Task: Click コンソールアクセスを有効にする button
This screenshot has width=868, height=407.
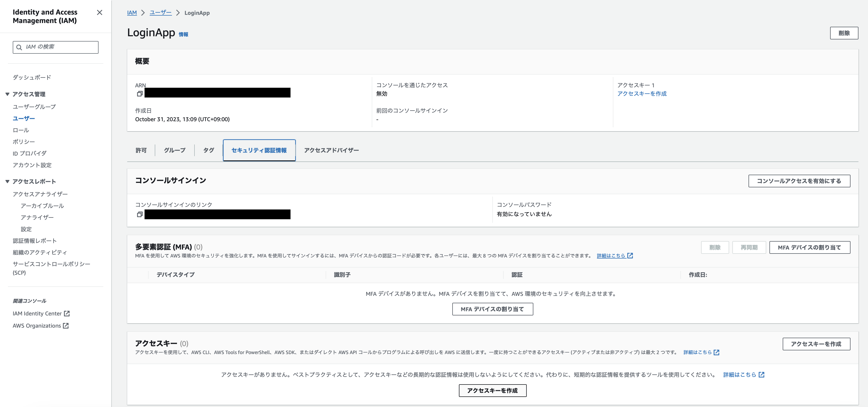Action: point(799,181)
